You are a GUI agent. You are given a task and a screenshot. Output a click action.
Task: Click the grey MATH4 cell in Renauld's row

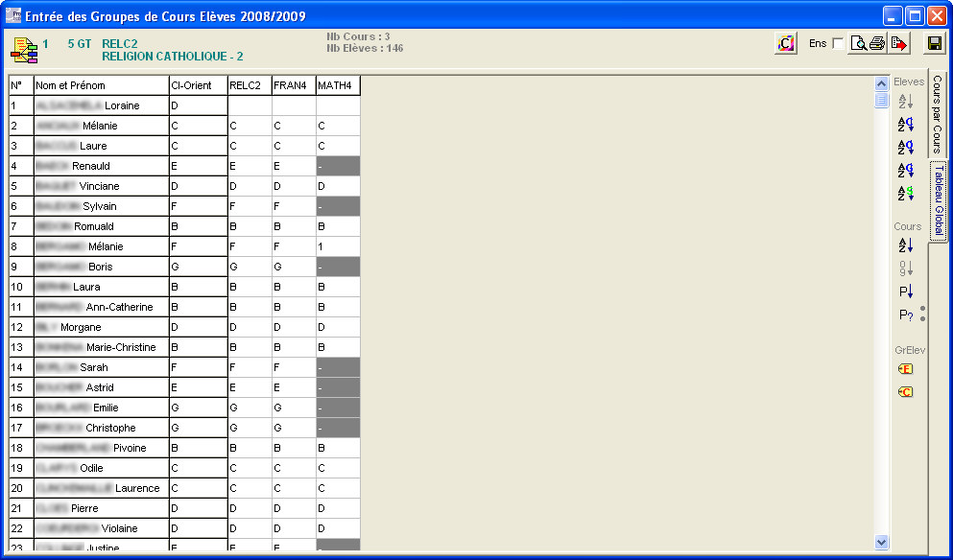[x=338, y=166]
